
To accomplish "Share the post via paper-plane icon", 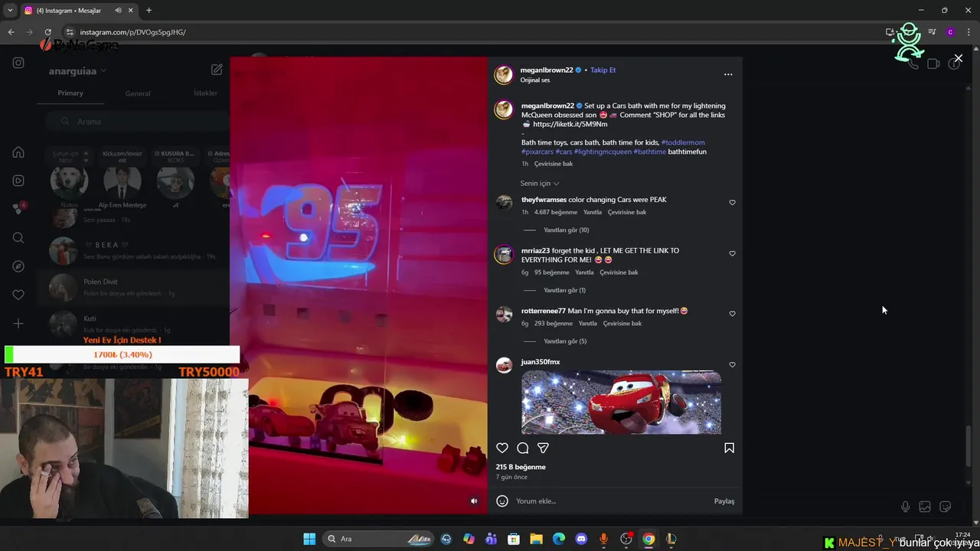I will coord(543,448).
